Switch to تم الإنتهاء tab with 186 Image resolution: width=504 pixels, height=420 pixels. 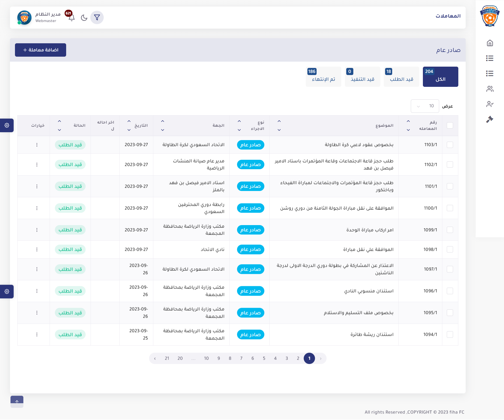click(323, 77)
